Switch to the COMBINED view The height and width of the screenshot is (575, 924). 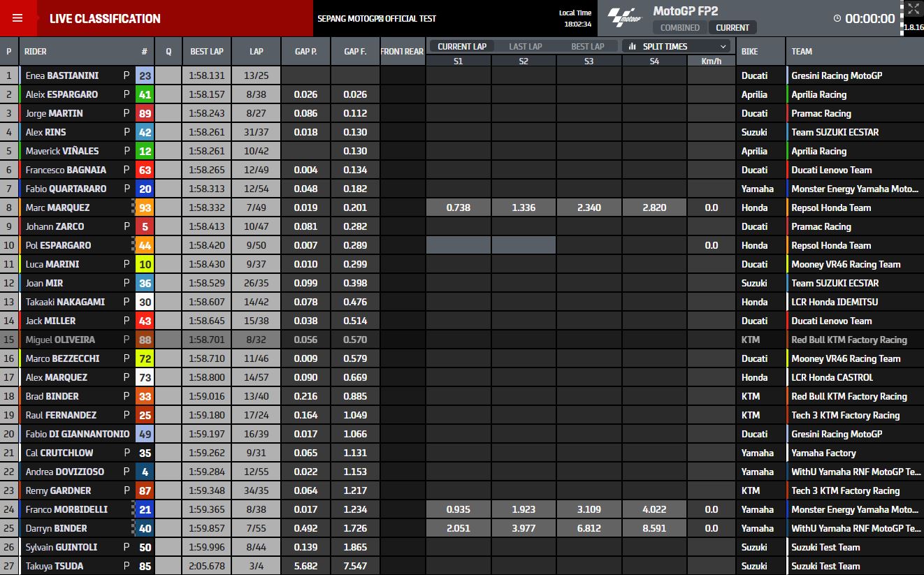pos(680,28)
